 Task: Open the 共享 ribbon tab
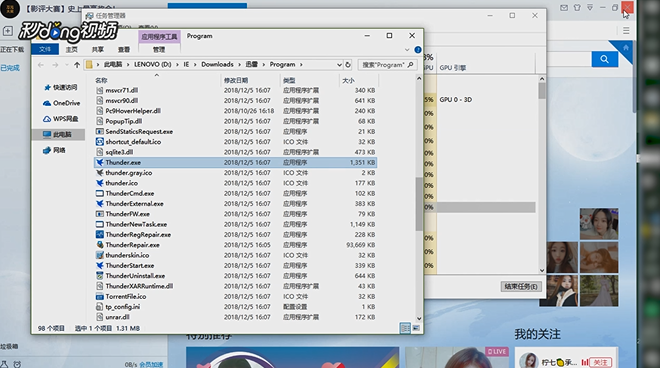coord(98,50)
